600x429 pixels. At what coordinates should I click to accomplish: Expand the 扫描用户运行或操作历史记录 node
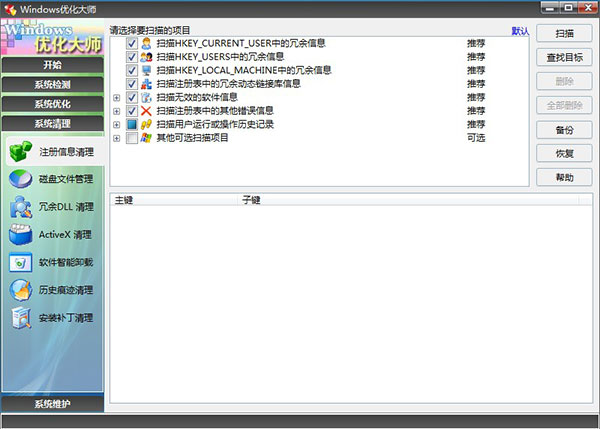point(117,124)
